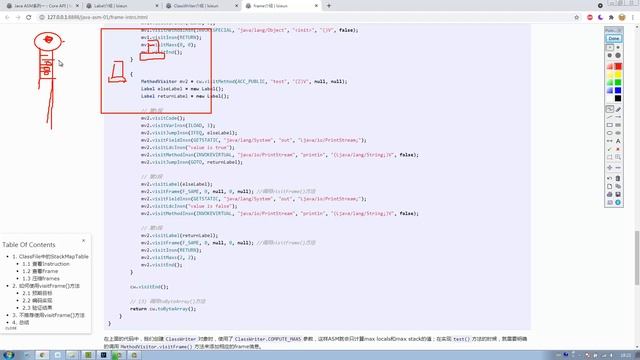This screenshot has width=640, height=360.
Task: Go to section 1 ClassFile StackMapTable
Action: pyautogui.click(x=51, y=256)
